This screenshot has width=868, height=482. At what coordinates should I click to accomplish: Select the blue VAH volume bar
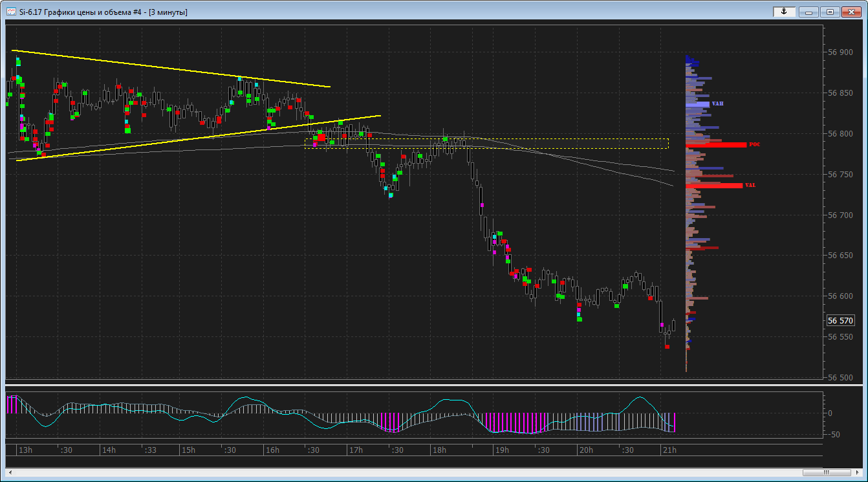[x=698, y=104]
